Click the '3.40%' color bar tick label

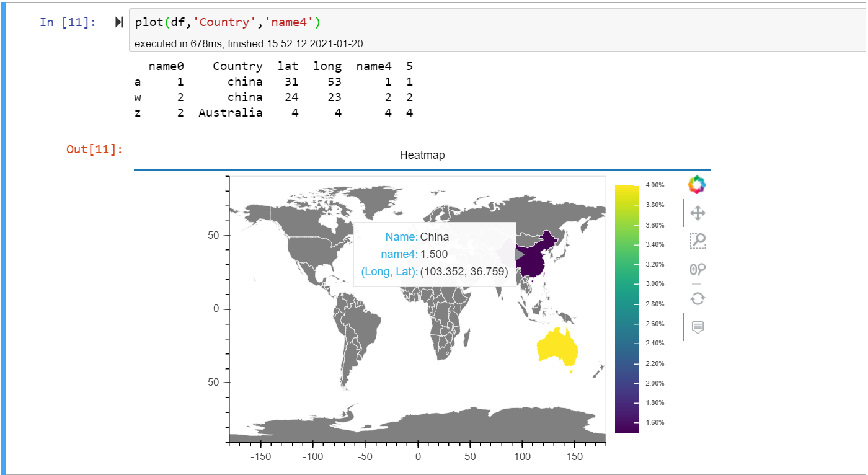click(655, 244)
